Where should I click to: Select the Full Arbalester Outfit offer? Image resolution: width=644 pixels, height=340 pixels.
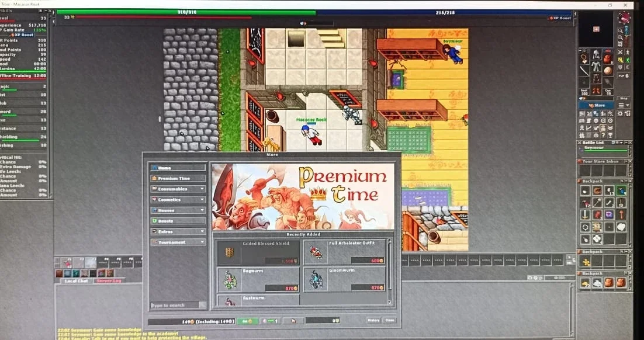coord(345,252)
